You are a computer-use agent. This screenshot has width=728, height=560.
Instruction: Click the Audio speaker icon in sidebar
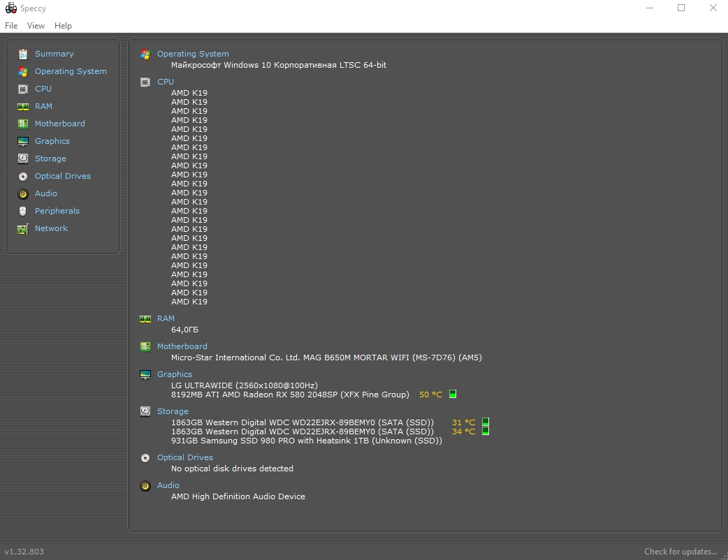pyautogui.click(x=23, y=194)
